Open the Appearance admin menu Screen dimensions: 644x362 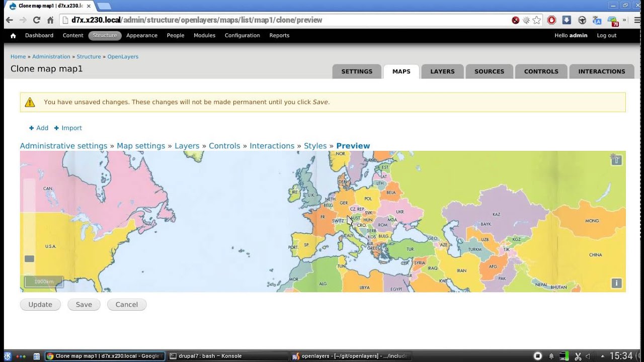(142, 36)
